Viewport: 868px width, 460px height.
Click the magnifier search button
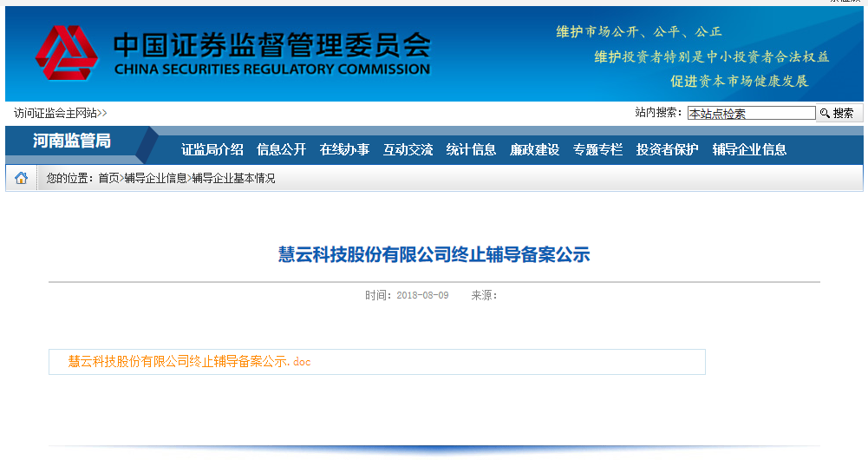(839, 113)
